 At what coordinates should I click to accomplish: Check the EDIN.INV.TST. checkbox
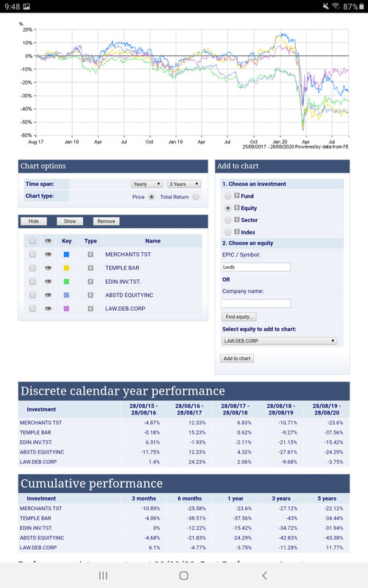point(32,282)
